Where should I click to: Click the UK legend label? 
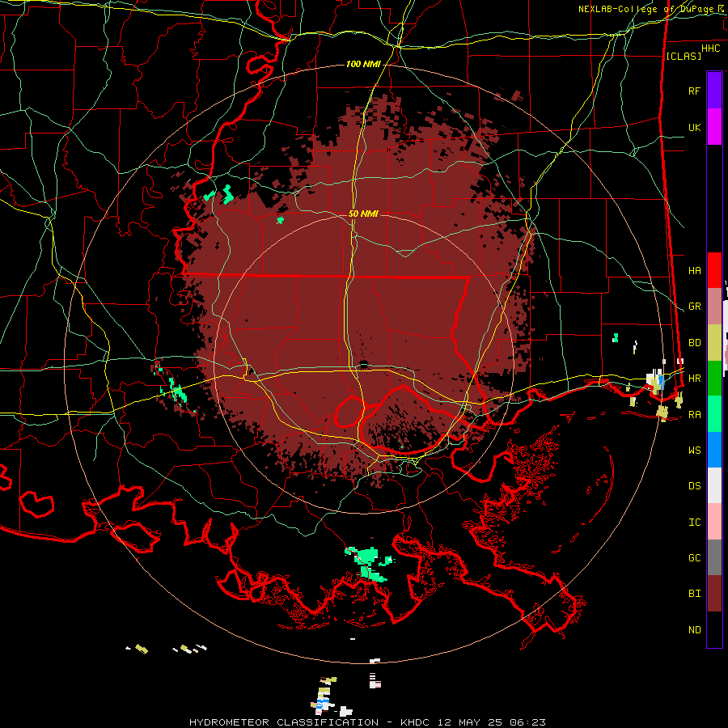point(694,127)
